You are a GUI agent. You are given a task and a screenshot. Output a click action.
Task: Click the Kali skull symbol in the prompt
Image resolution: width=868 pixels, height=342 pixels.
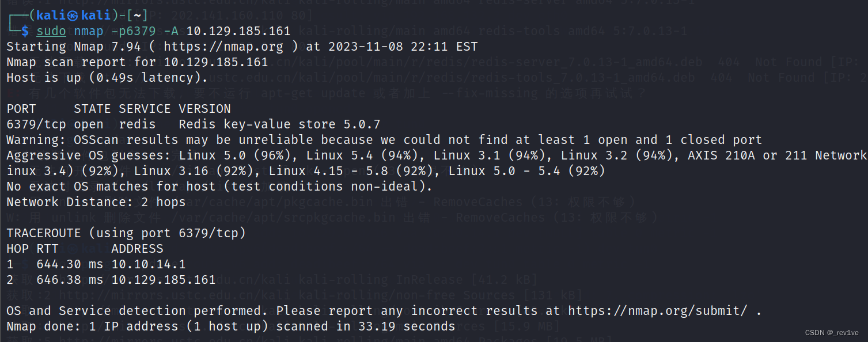[73, 16]
